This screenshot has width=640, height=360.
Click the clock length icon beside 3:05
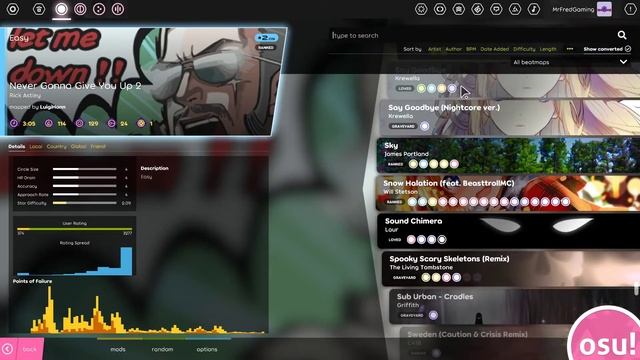pyautogui.click(x=14, y=123)
